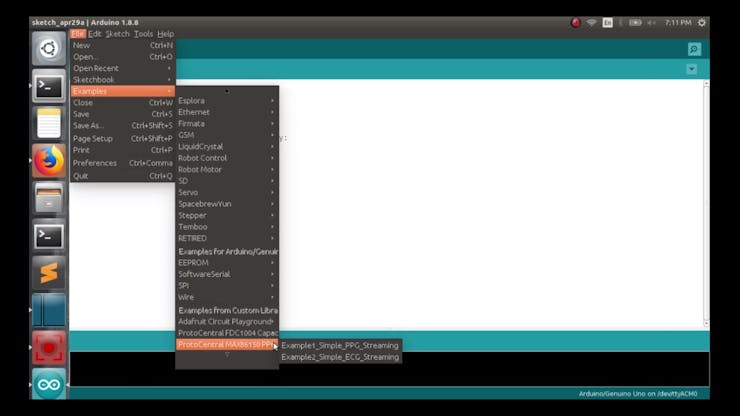Screen dimensions: 740x416
Task: Expand the LiquidCrystal examples submenu
Action: click(227, 146)
